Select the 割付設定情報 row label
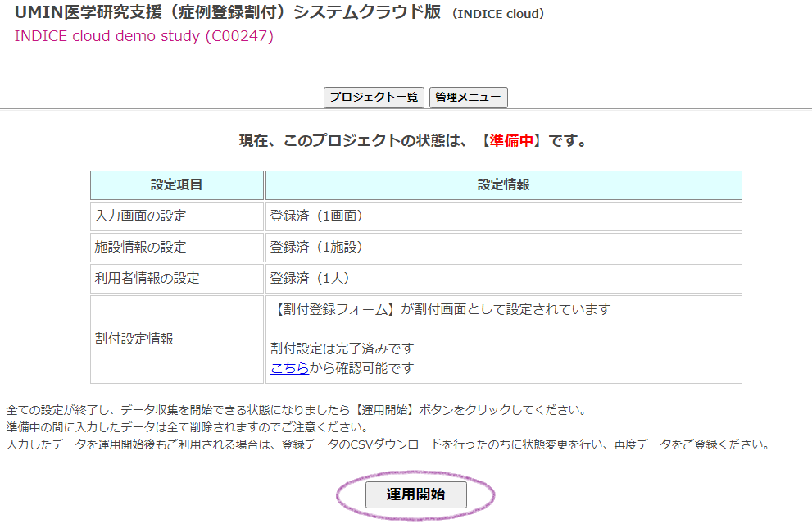This screenshot has width=812, height=524. coord(134,339)
